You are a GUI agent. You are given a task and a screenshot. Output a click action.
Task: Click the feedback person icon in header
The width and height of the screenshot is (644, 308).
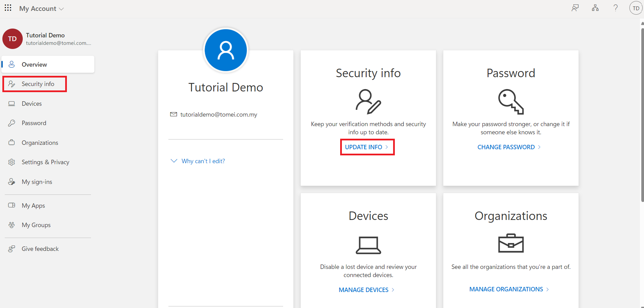tap(575, 8)
